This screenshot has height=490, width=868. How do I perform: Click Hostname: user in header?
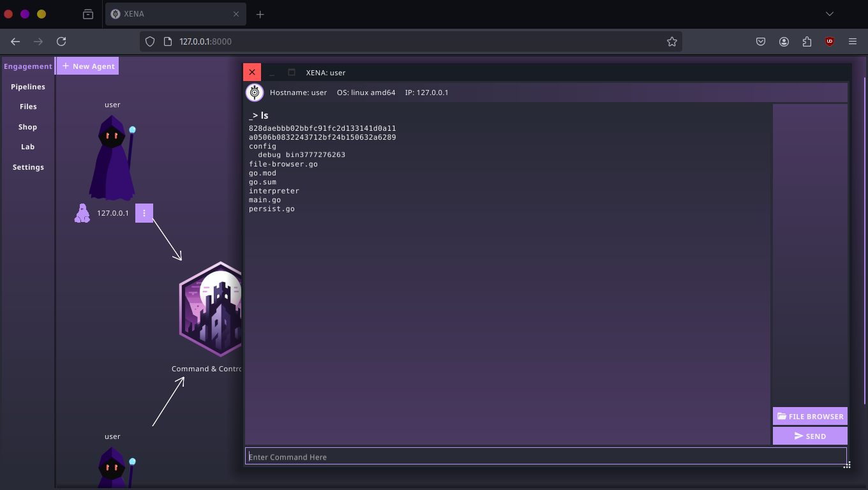[x=298, y=93]
